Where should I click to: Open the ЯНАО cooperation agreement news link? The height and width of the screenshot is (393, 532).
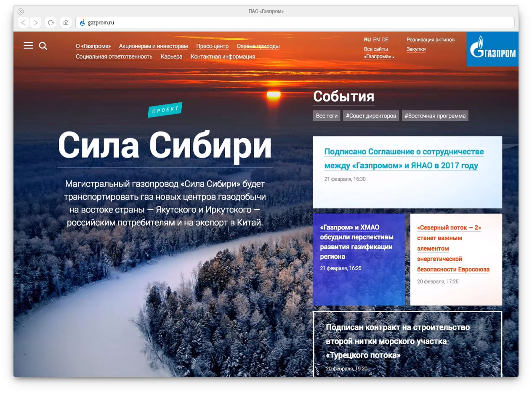pyautogui.click(x=404, y=158)
